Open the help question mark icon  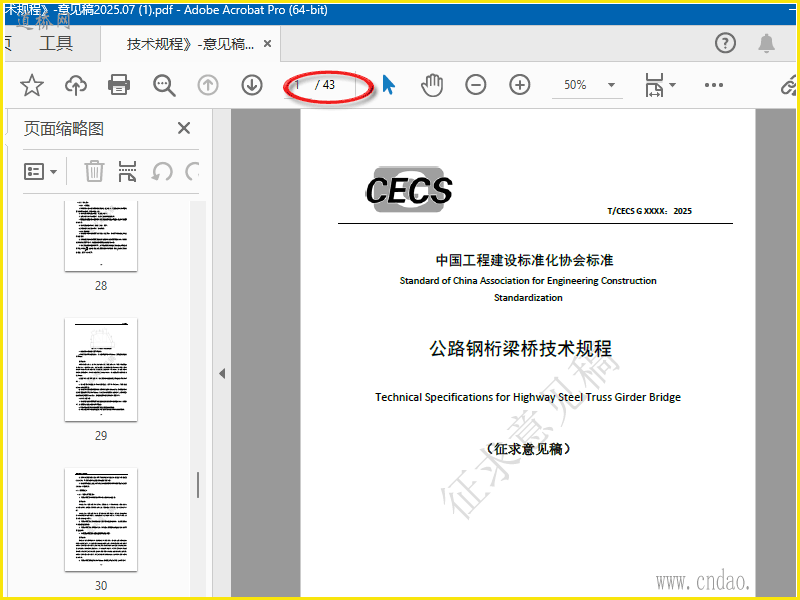(x=725, y=43)
